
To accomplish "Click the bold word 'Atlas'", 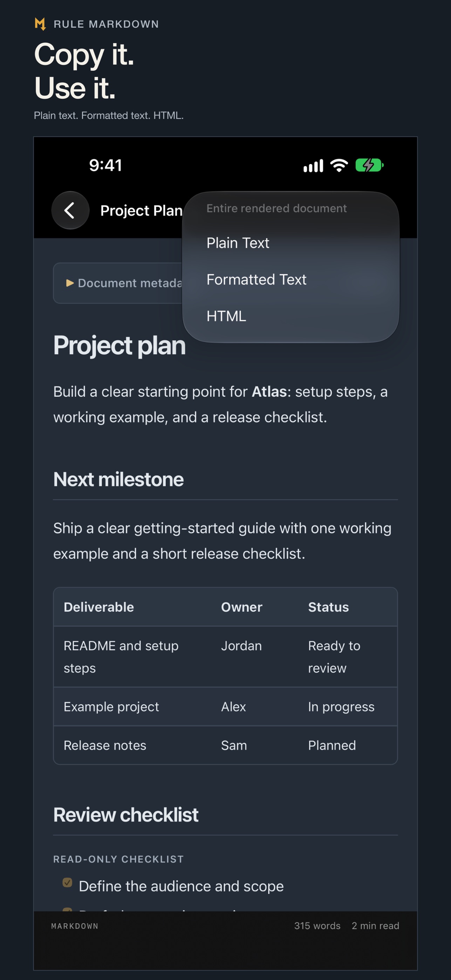I will (269, 392).
